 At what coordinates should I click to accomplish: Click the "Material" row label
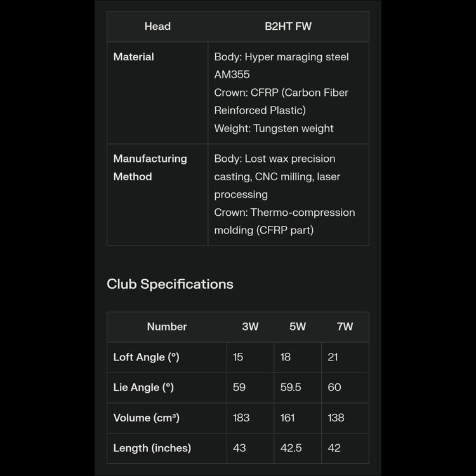(x=134, y=57)
